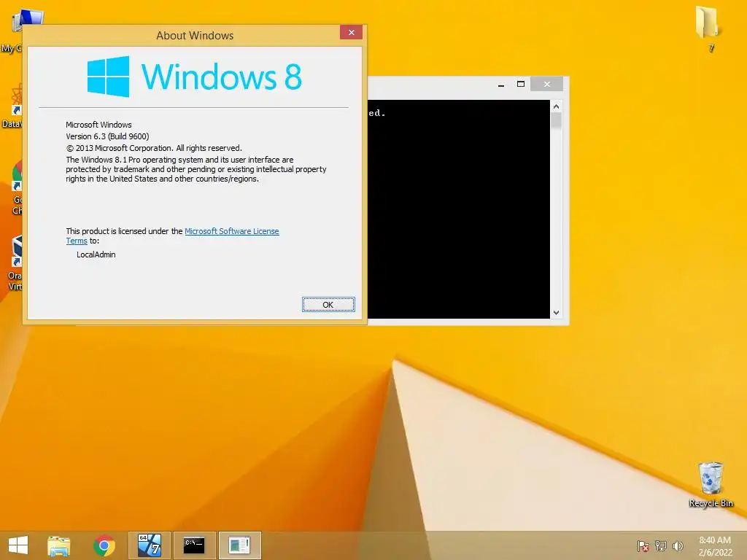
Task: Select the folder named 7 on desktop
Action: click(708, 28)
